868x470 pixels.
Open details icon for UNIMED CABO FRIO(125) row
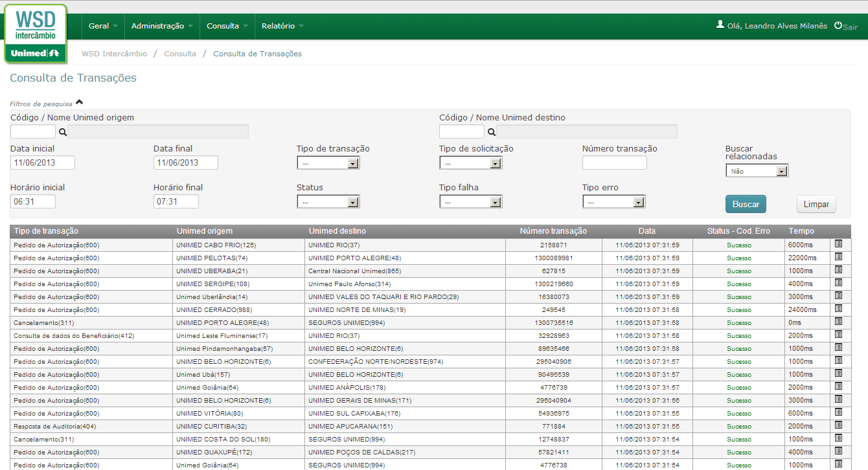click(838, 244)
